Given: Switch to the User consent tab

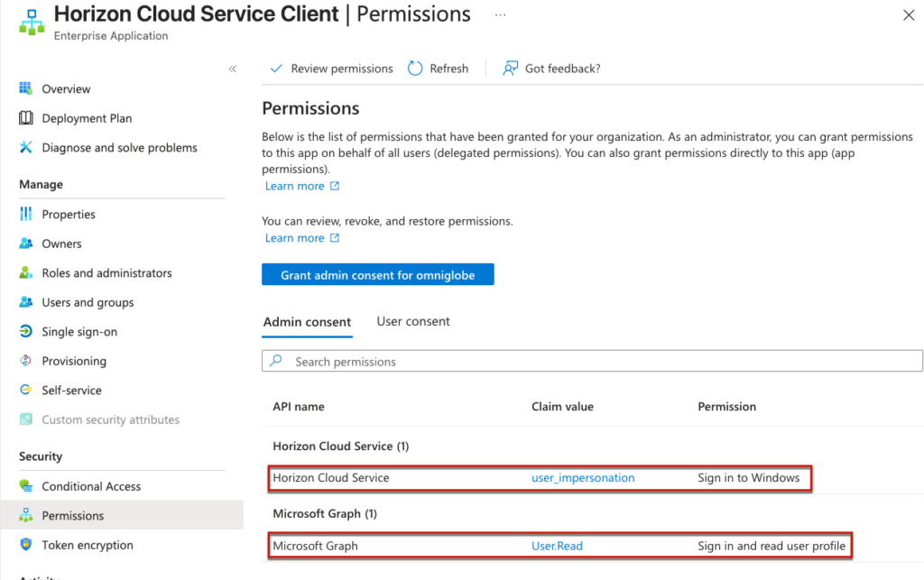Looking at the screenshot, I should click(x=412, y=321).
